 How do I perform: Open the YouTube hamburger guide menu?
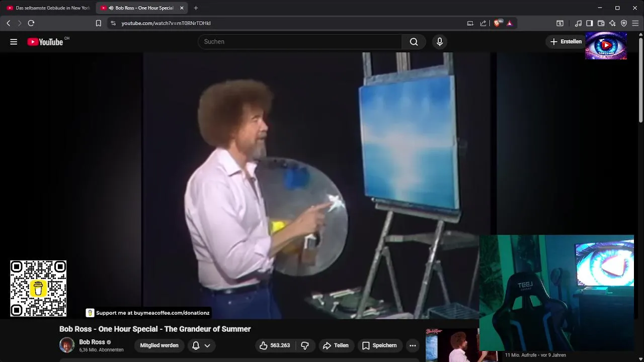point(14,42)
